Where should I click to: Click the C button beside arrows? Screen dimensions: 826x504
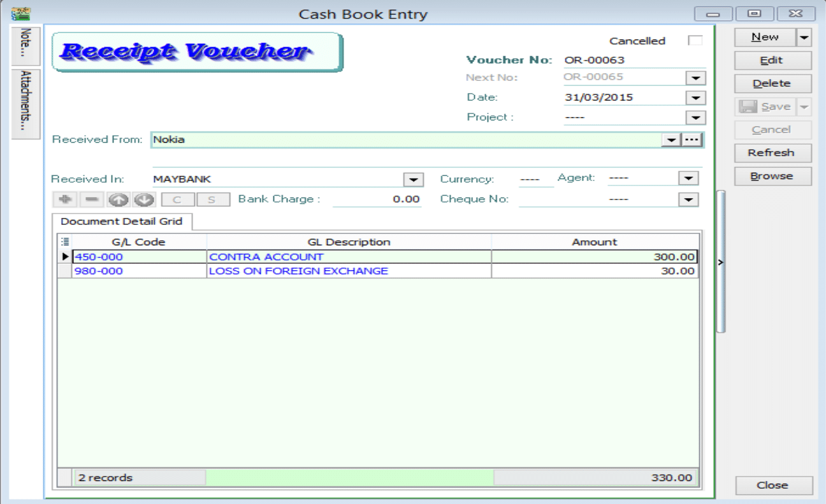(x=177, y=199)
